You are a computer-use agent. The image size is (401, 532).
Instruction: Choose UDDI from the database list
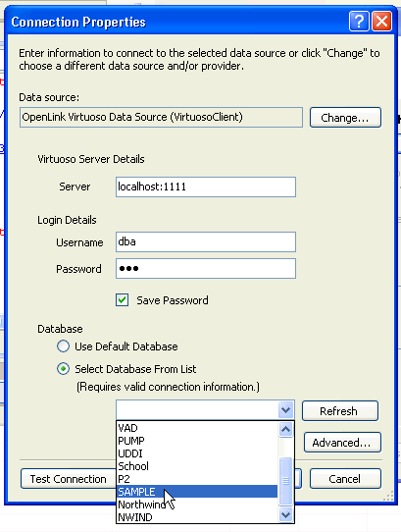click(197, 453)
